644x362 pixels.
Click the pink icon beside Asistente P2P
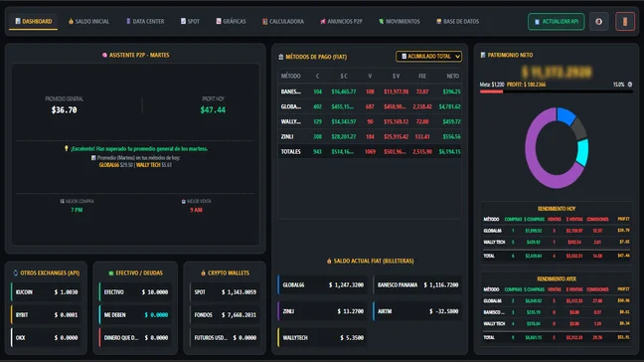104,55
